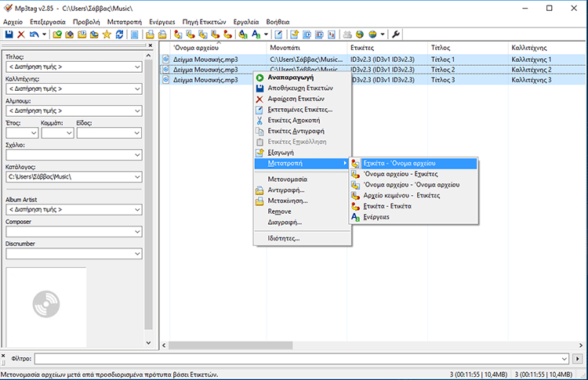Click the blue Undo arrow in toolbar
The image size is (588, 380).
(x=34, y=34)
